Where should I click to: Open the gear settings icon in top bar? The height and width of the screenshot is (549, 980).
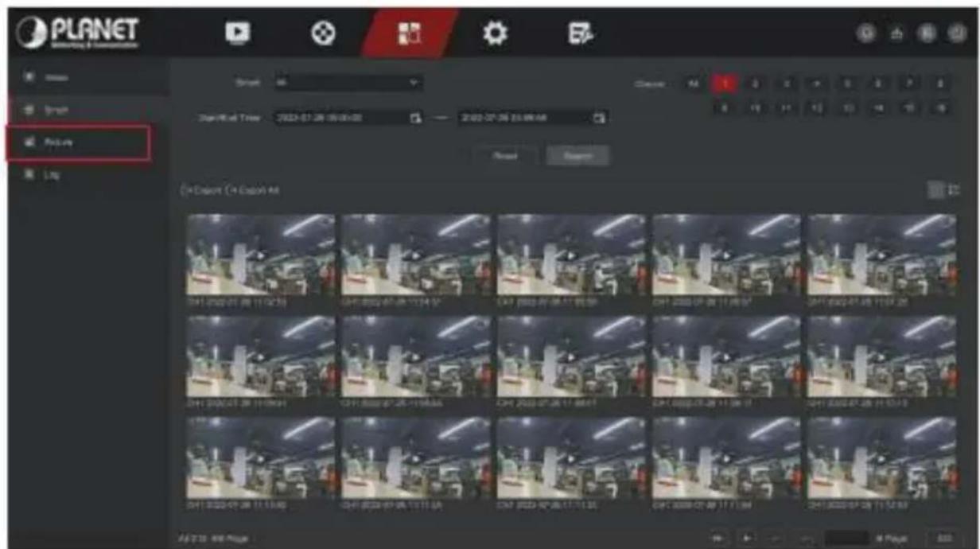(x=496, y=32)
